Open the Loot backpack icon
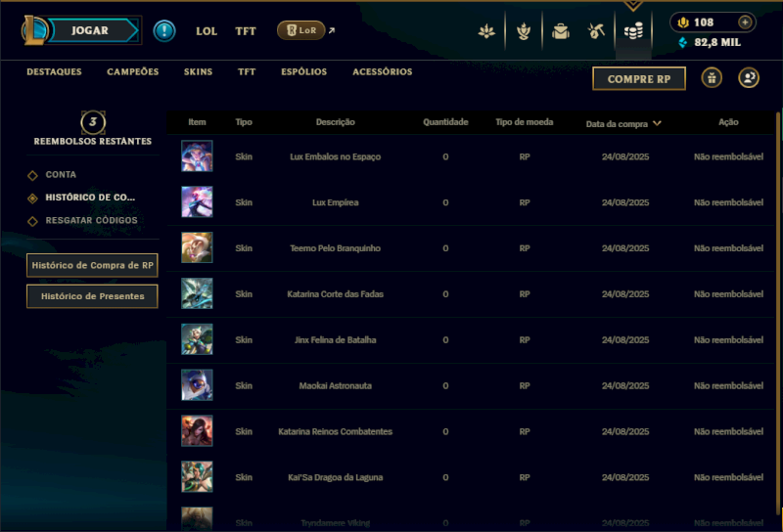 [561, 31]
